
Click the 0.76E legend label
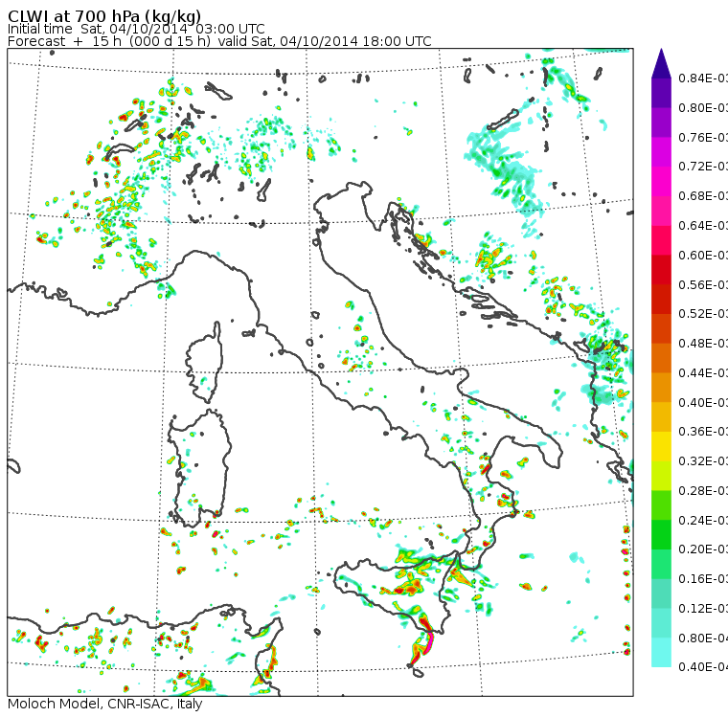pos(703,137)
